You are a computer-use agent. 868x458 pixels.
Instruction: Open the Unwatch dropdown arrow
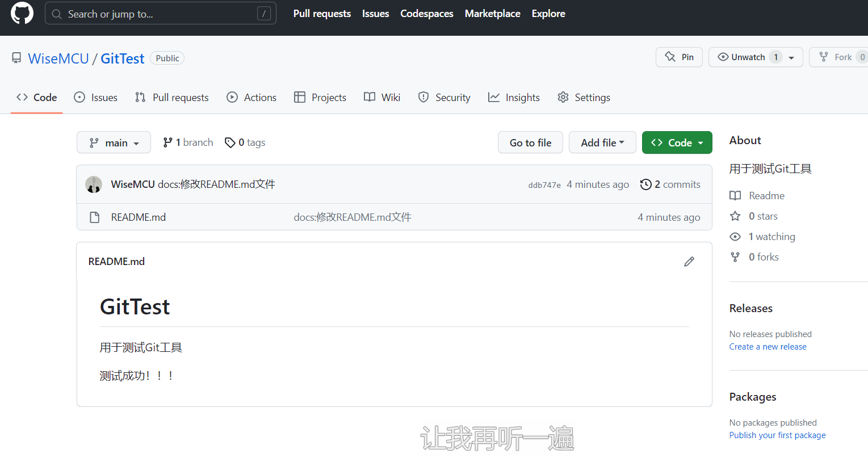click(791, 57)
